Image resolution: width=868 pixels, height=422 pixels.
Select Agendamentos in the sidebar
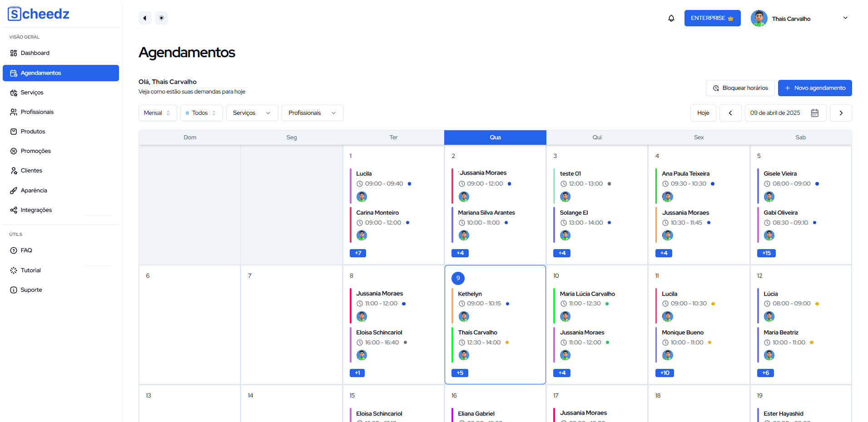[61, 73]
